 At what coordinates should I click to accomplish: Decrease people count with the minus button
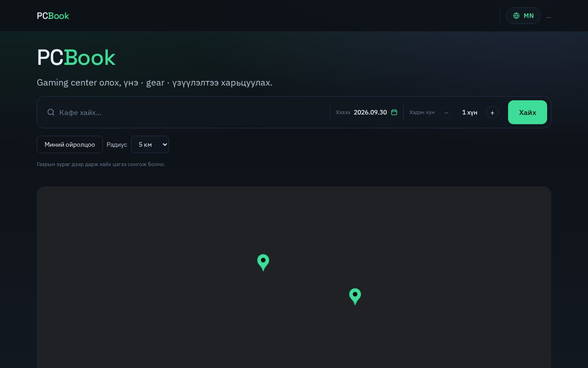[447, 112]
